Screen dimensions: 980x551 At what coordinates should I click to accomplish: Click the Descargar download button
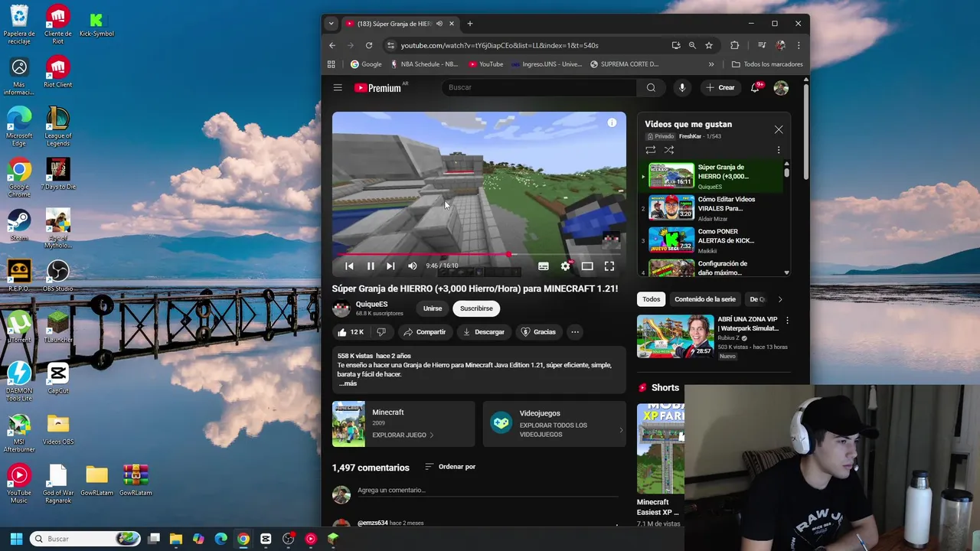483,332
